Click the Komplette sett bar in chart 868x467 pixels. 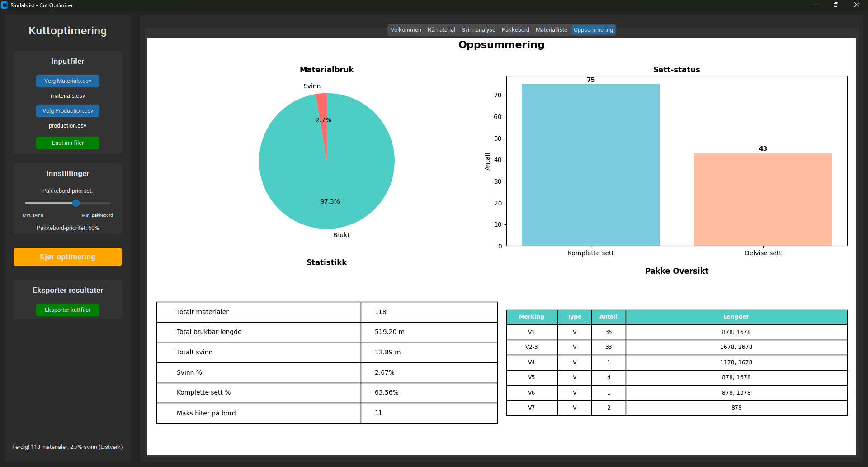tap(590, 165)
